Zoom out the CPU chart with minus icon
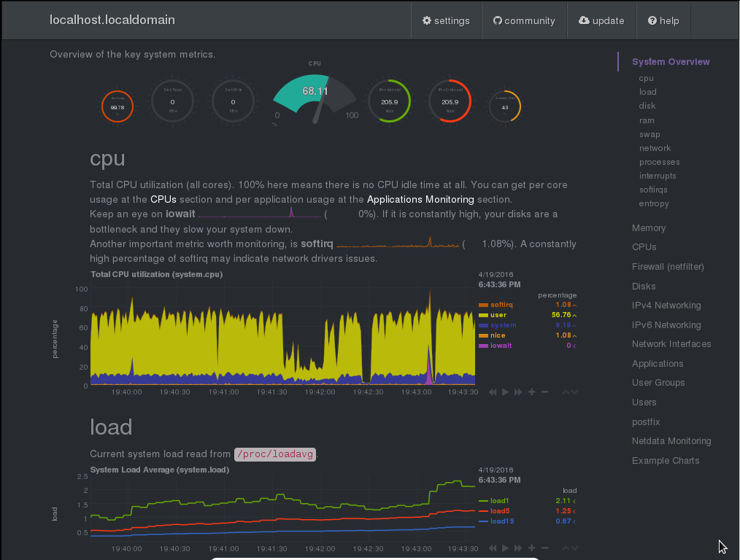The height and width of the screenshot is (560, 740). click(x=544, y=392)
